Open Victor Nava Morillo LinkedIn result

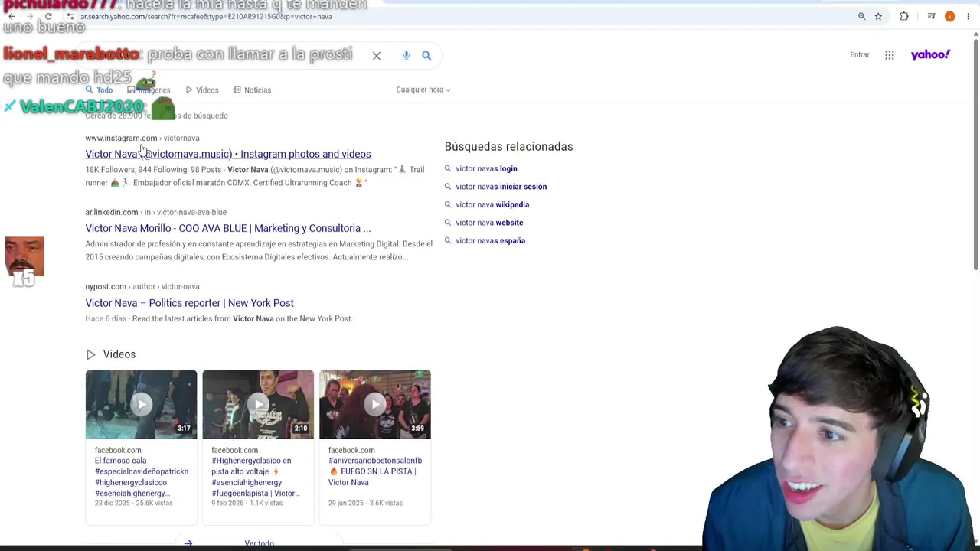228,228
